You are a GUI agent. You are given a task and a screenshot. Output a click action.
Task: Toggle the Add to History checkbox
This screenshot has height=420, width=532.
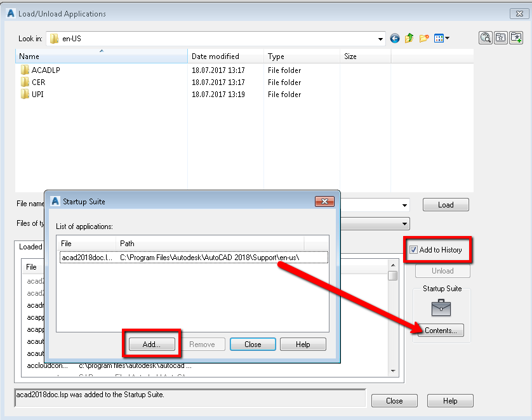(x=413, y=250)
